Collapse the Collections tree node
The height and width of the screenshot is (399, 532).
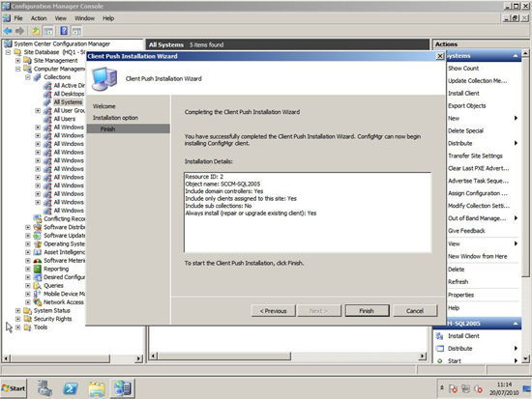coord(28,77)
